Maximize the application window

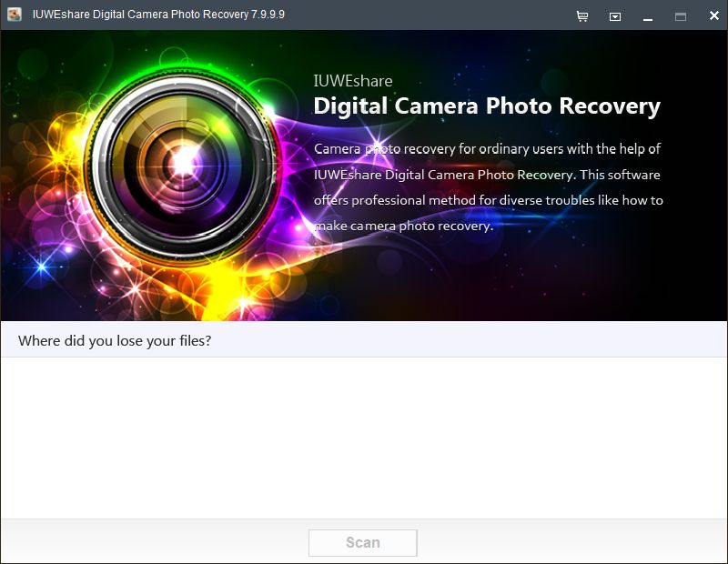[x=680, y=15]
